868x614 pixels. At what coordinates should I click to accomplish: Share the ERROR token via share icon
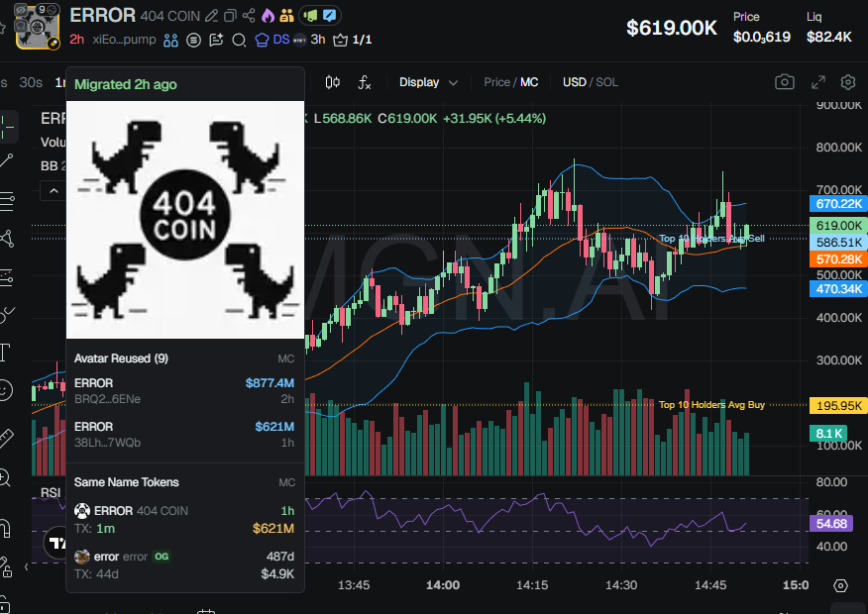tap(249, 16)
